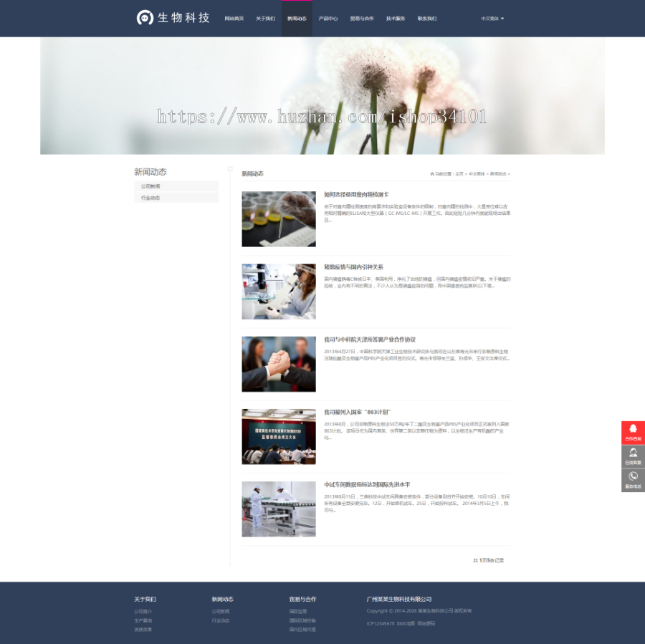This screenshot has height=644, width=645.
Task: Click footer heading 贸易与合作
Action: 302,599
